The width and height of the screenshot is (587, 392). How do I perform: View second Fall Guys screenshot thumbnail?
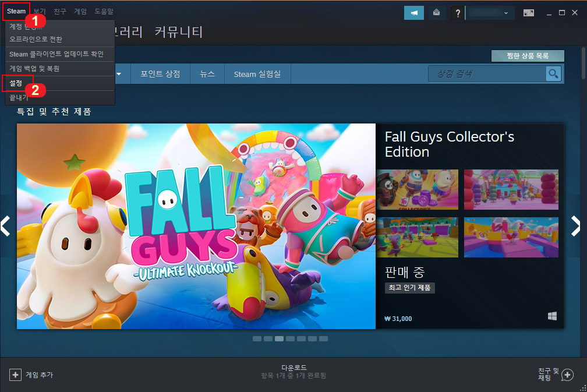[x=511, y=189]
